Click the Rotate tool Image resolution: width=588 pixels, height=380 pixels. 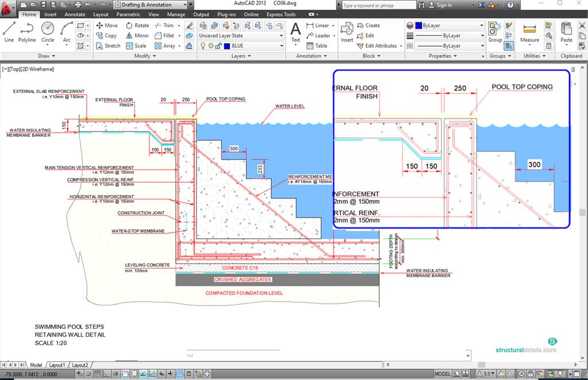pyautogui.click(x=137, y=25)
